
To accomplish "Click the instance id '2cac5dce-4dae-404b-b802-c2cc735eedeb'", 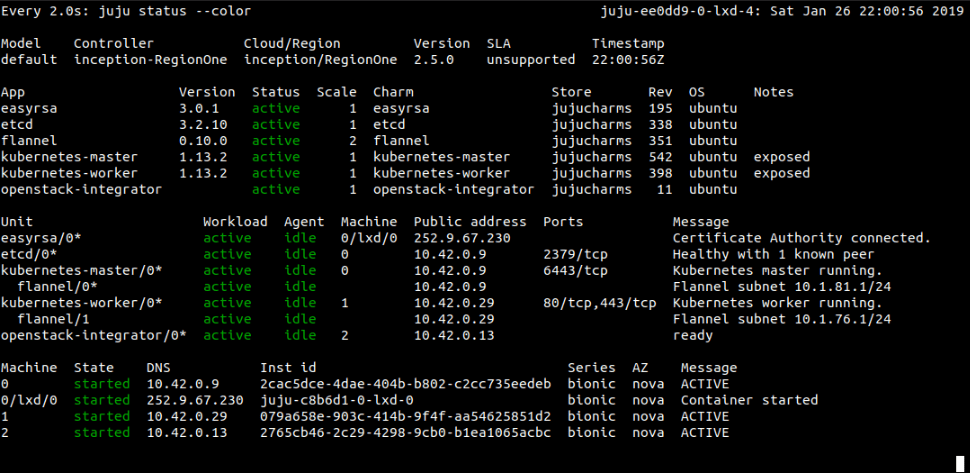I will 406,384.
